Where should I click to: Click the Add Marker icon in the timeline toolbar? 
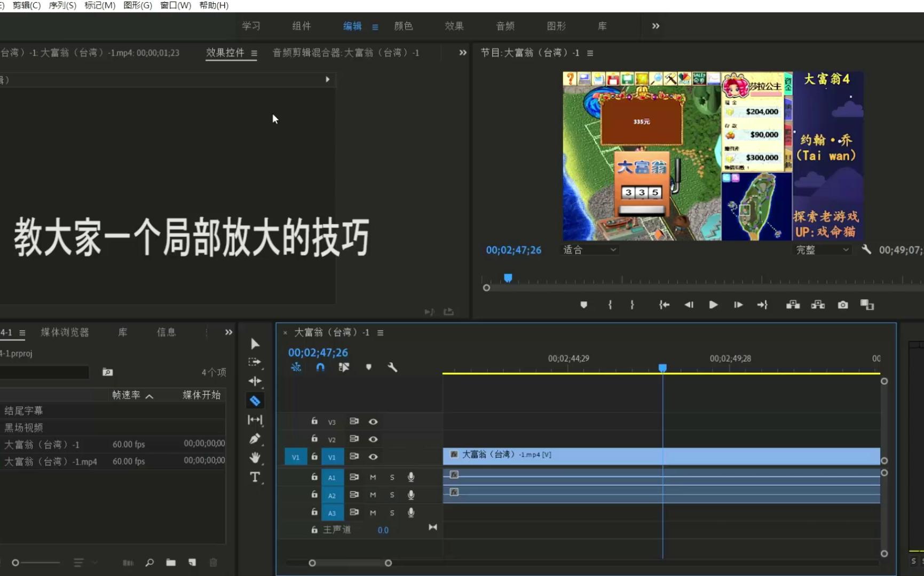pyautogui.click(x=368, y=367)
